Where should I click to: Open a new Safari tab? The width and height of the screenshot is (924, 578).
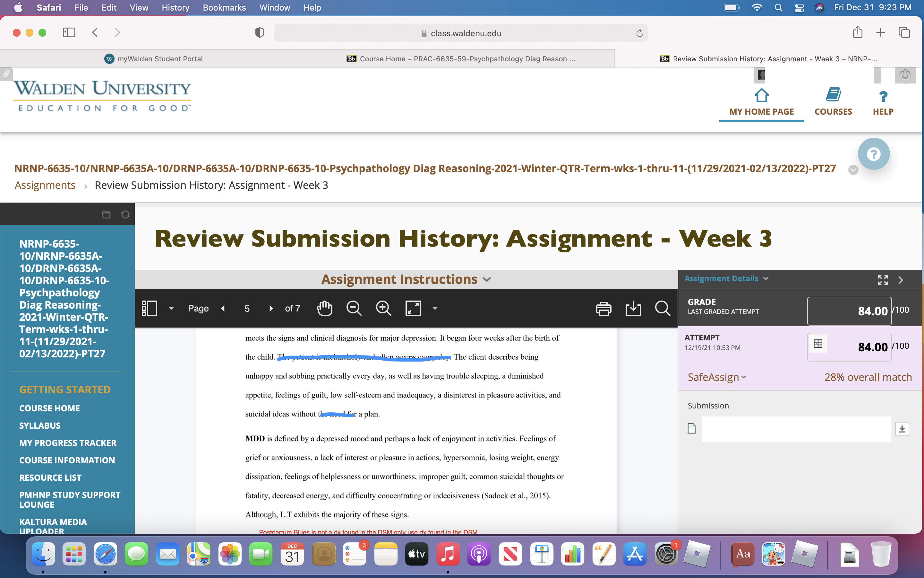point(880,32)
